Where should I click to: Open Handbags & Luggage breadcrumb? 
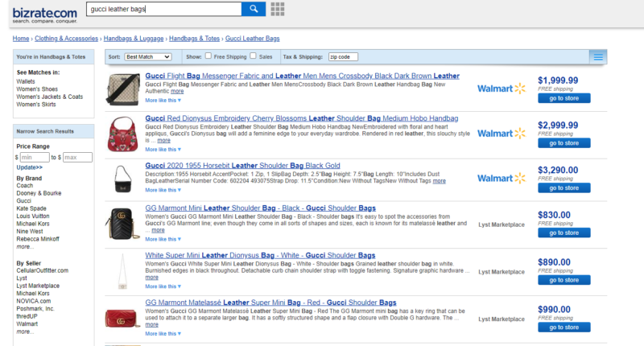134,39
